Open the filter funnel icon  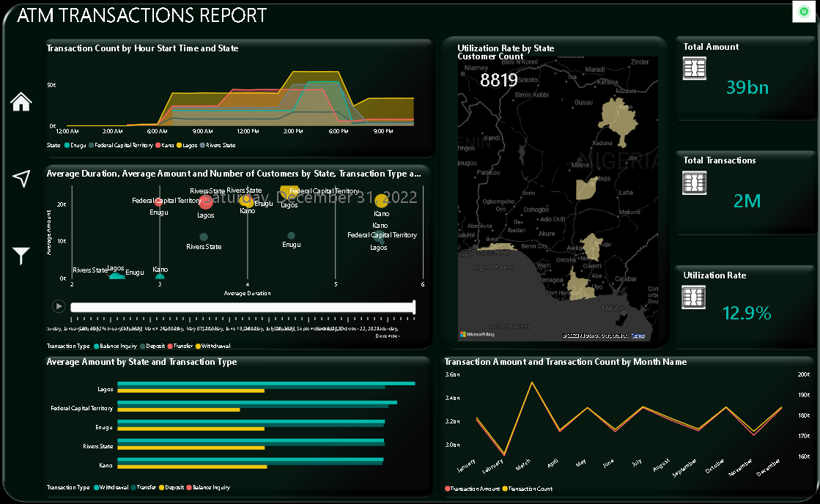click(21, 256)
